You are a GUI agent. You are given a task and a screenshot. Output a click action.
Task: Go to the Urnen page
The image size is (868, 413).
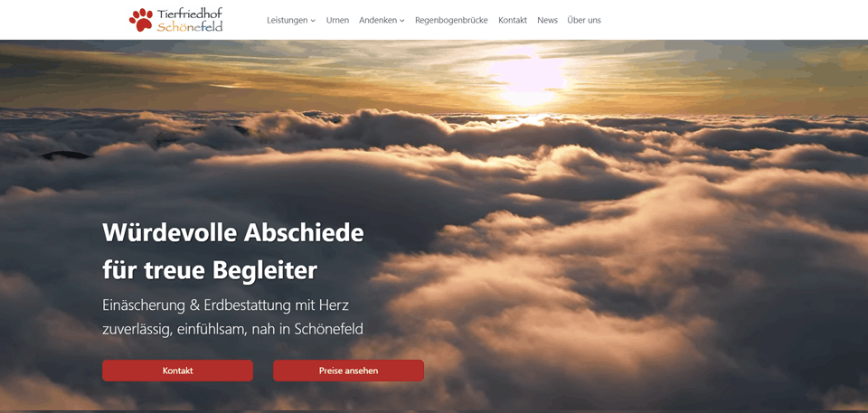point(337,20)
